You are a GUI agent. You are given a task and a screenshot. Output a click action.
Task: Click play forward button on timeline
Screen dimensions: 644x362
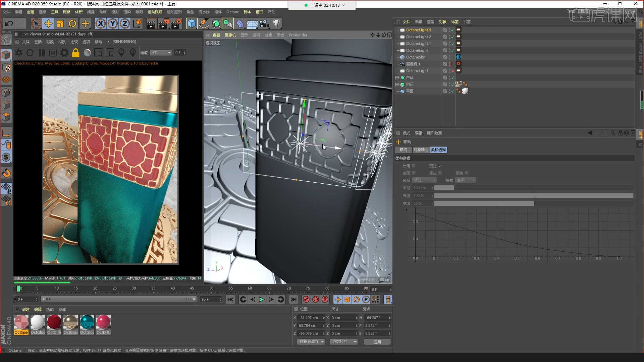[262, 300]
